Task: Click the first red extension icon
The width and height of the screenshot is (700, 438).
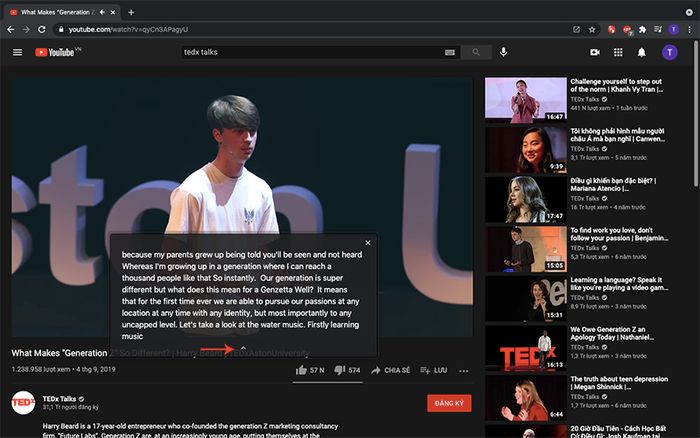Action: click(612, 29)
